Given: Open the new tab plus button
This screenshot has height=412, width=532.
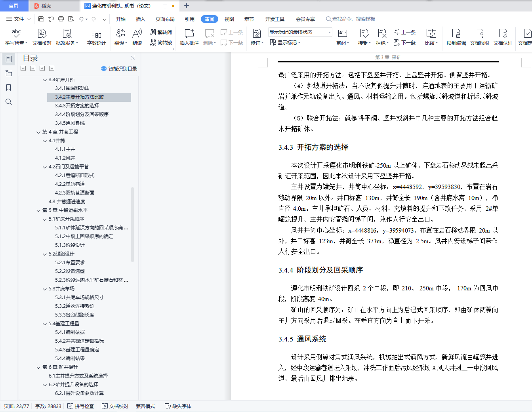Looking at the screenshot, I should coord(187,6).
